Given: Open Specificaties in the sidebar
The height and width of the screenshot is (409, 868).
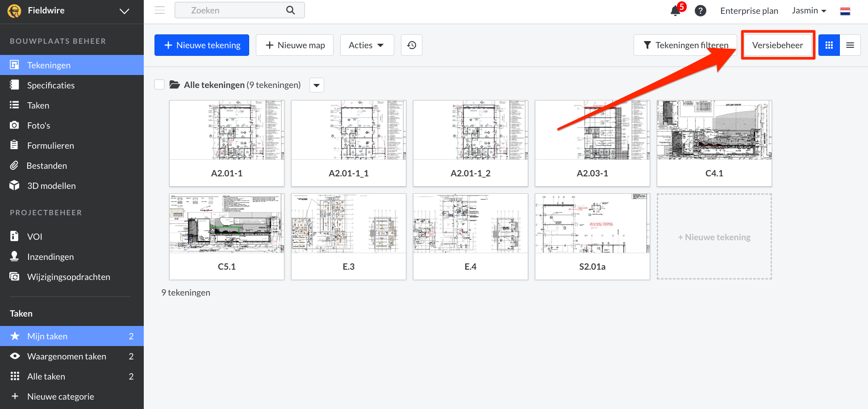Looking at the screenshot, I should (72, 85).
